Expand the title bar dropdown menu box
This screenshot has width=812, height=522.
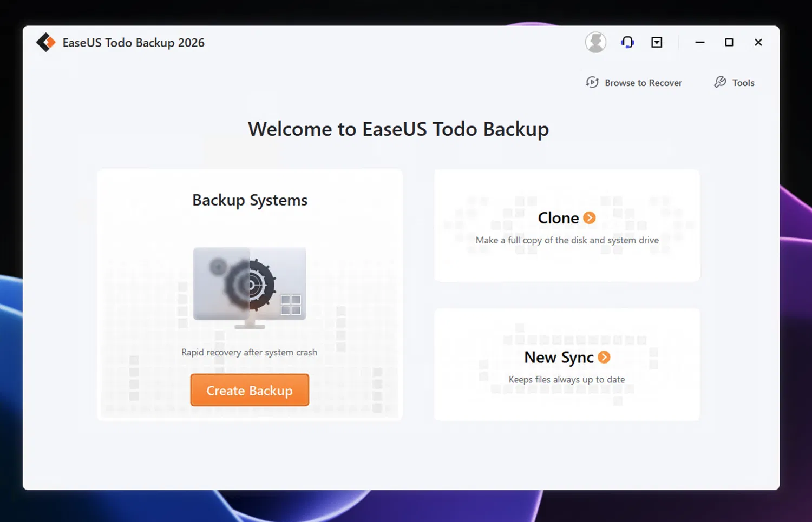click(657, 42)
